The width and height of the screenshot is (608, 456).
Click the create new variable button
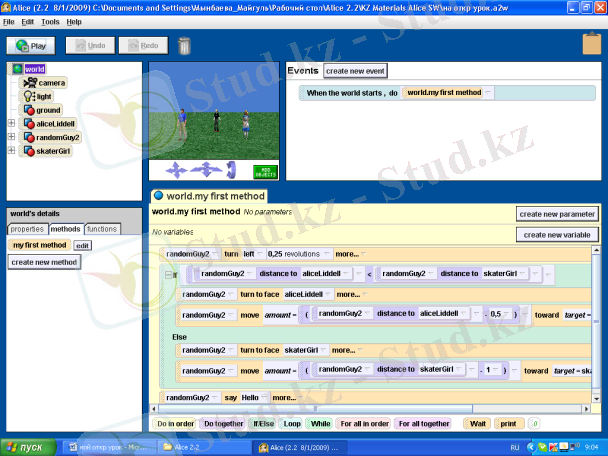(558, 234)
